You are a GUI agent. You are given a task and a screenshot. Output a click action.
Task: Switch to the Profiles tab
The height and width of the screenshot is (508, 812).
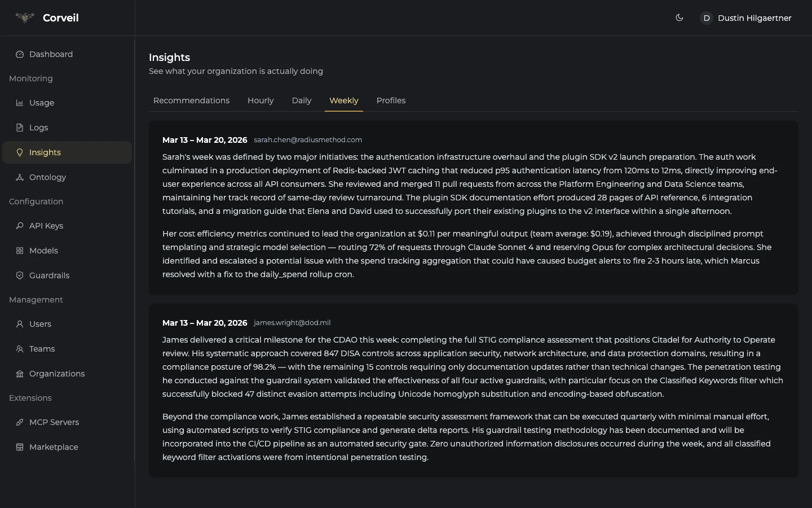point(391,100)
